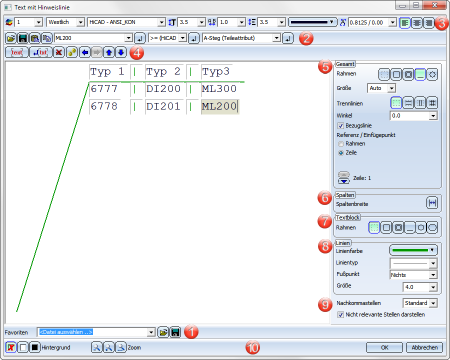The image size is (450, 360).
Task: Open the Linienfarbe green color dropdown
Action: [x=413, y=250]
